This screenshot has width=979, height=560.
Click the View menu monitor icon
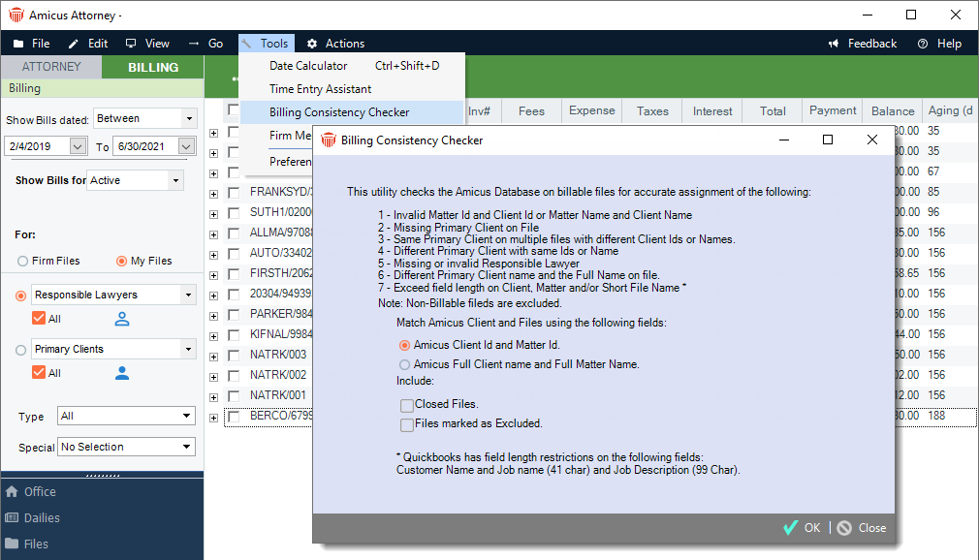131,44
